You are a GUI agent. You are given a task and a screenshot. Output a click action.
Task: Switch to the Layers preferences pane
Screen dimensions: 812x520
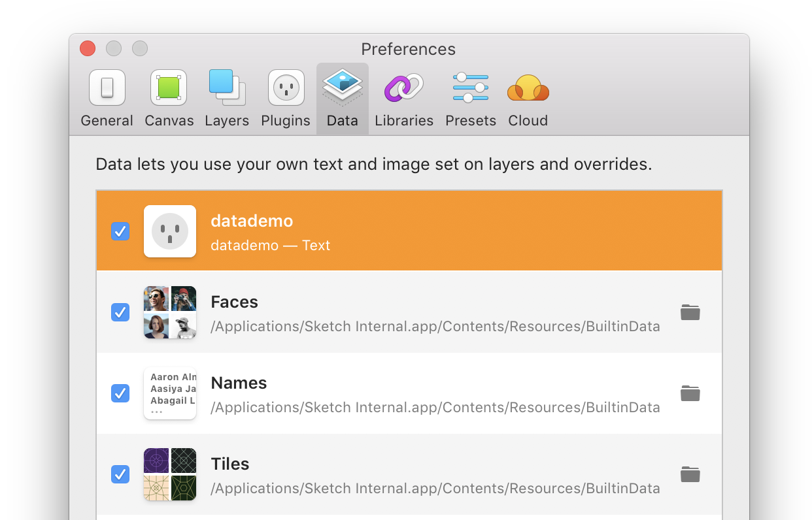[x=227, y=99]
